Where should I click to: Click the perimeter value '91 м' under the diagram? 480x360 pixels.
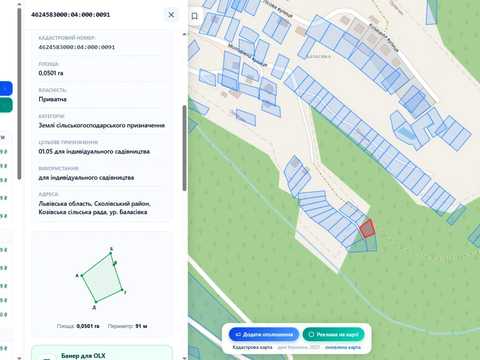click(x=141, y=326)
